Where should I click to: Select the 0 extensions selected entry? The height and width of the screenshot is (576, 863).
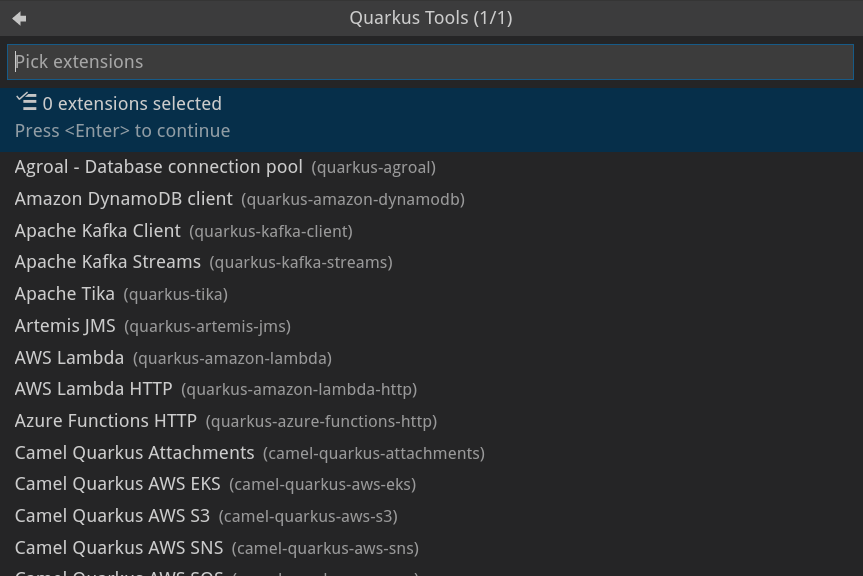coord(132,104)
